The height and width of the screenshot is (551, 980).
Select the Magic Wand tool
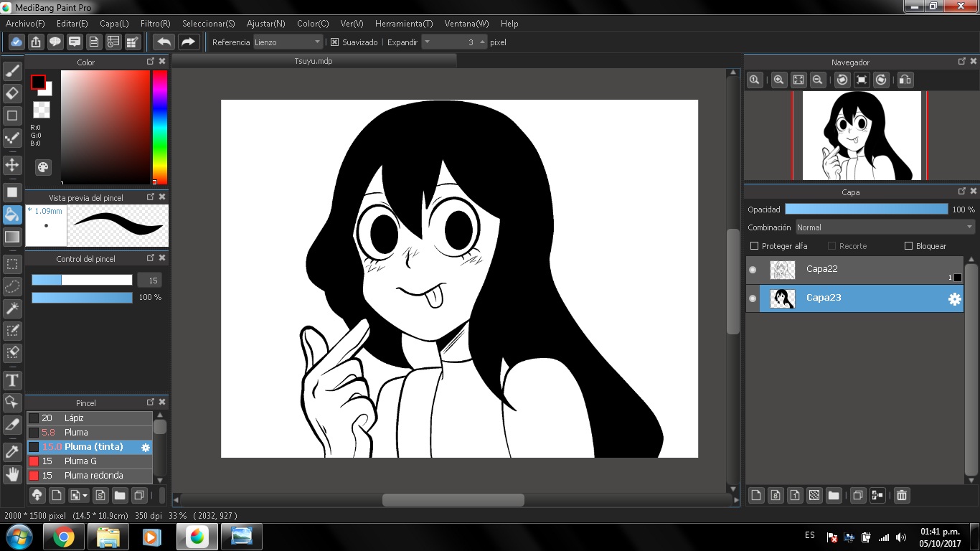pyautogui.click(x=12, y=309)
